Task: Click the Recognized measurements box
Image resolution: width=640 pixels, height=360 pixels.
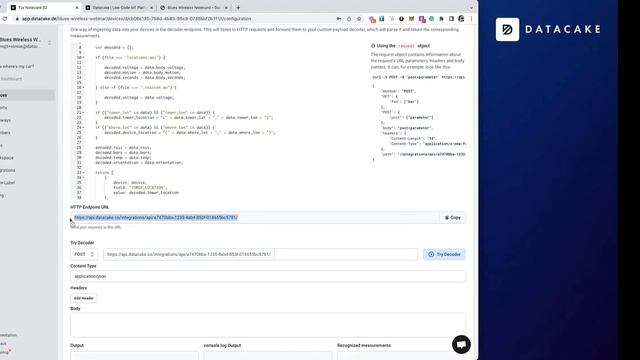Action: (x=401, y=355)
